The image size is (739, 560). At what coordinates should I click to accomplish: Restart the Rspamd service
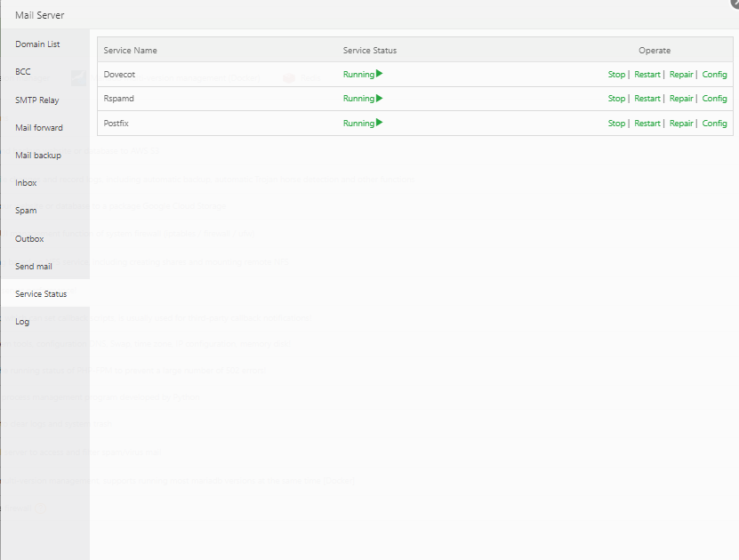(647, 99)
